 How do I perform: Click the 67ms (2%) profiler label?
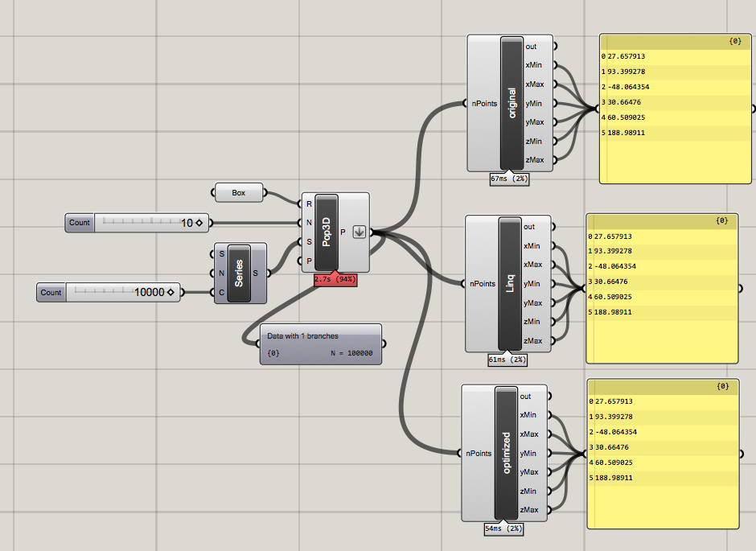509,179
